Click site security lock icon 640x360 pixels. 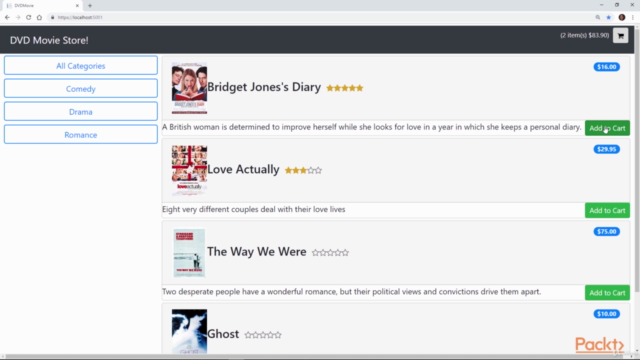coord(52,17)
